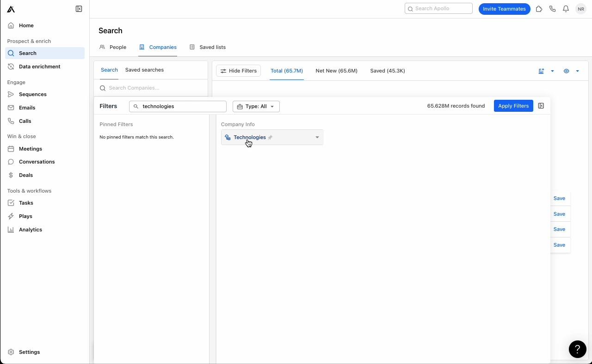Click Invite Teammates button
This screenshot has width=592, height=364.
pyautogui.click(x=504, y=9)
